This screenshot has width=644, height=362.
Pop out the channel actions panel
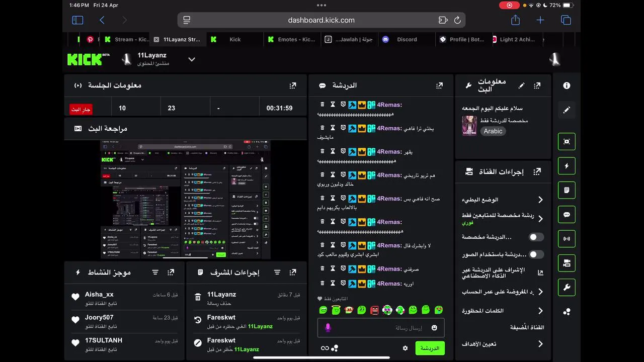click(537, 171)
